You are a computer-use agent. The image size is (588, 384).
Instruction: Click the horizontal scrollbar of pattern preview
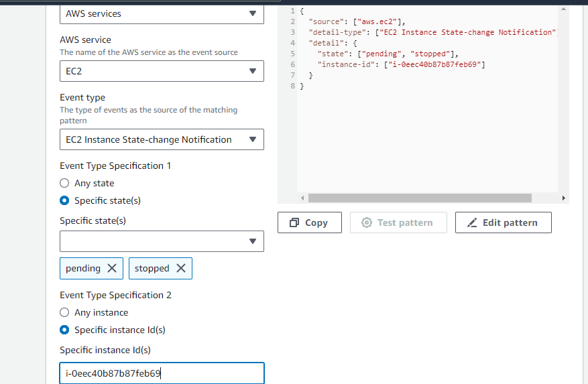pos(420,198)
